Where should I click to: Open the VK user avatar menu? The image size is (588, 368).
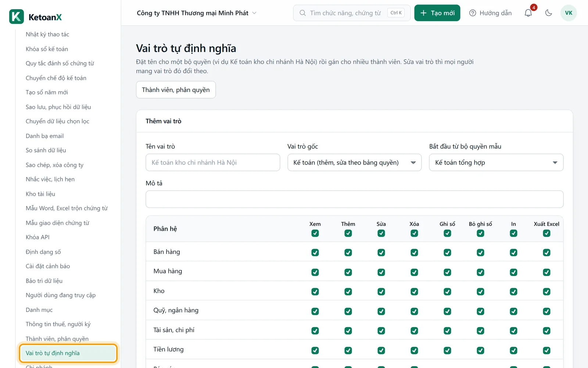click(569, 13)
